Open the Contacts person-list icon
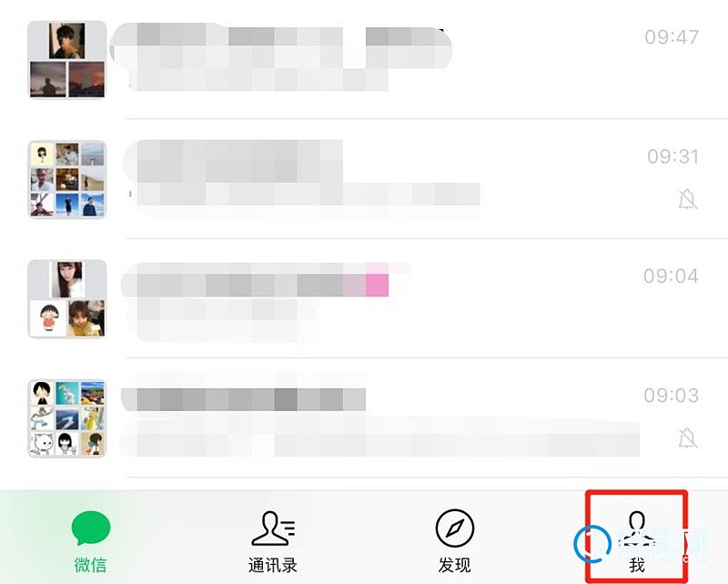This screenshot has width=728, height=584. point(273,529)
